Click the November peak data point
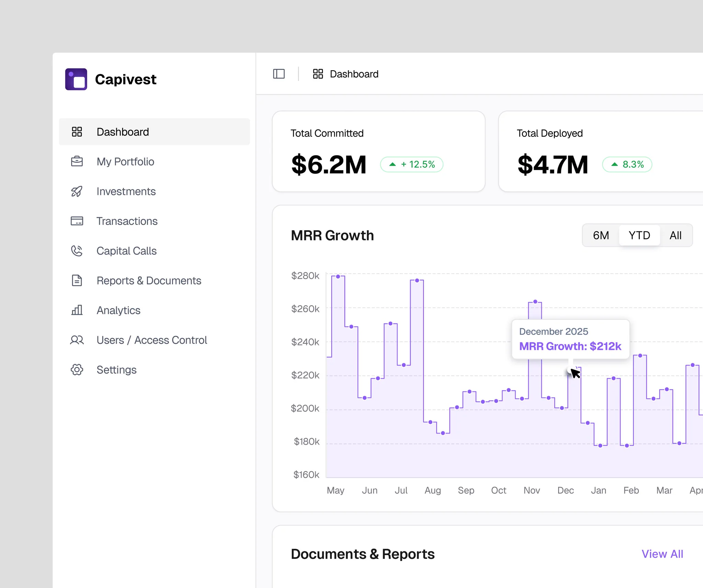This screenshot has height=588, width=703. point(535,302)
